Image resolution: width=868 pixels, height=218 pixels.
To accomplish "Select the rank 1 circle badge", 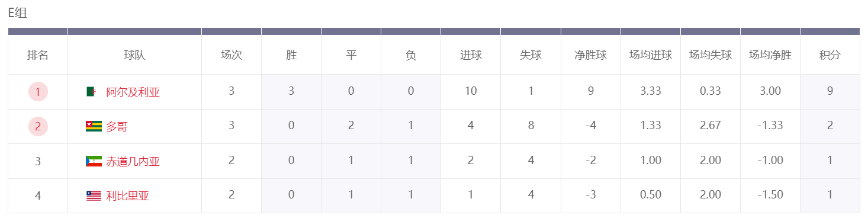I will point(38,92).
